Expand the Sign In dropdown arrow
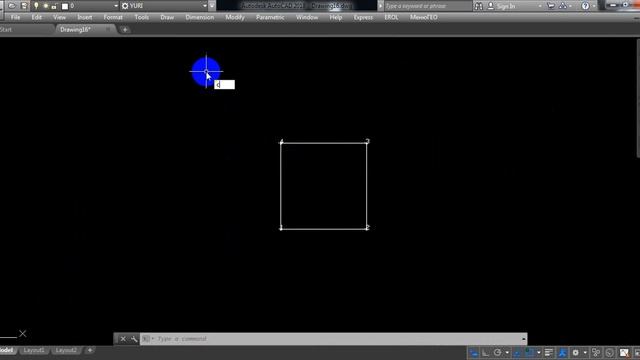This screenshot has width=640, height=360. click(540, 6)
